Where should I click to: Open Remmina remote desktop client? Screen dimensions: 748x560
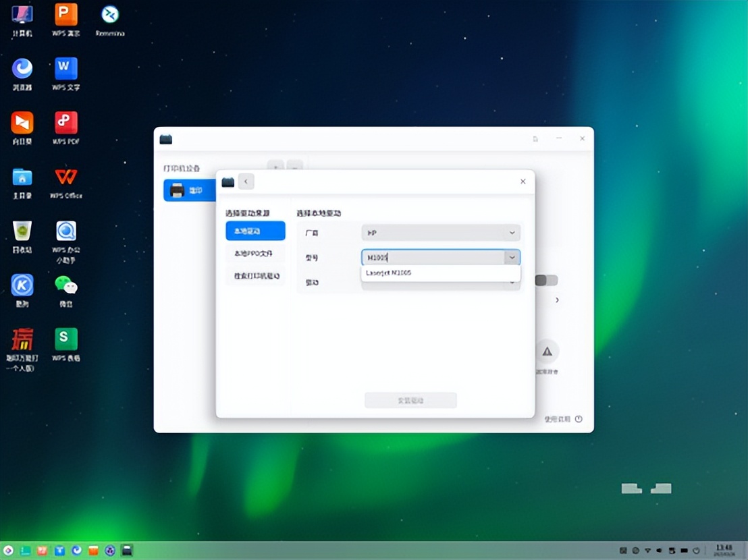click(109, 15)
